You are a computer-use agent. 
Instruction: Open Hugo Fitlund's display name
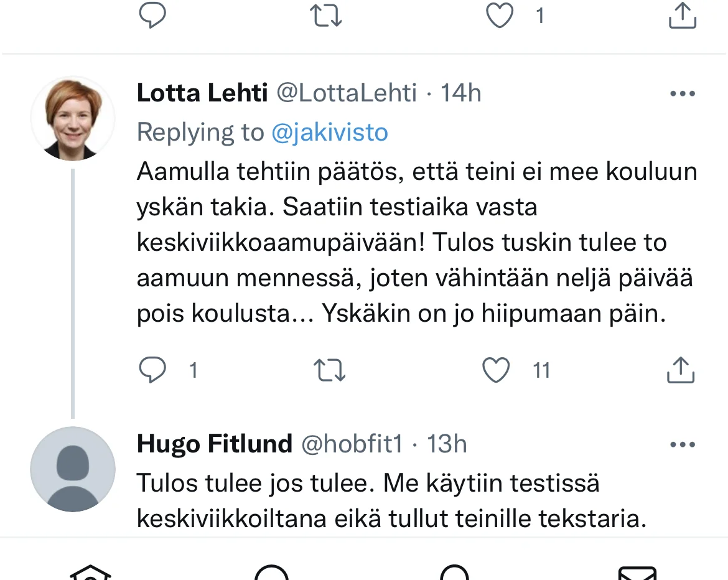pos(214,444)
